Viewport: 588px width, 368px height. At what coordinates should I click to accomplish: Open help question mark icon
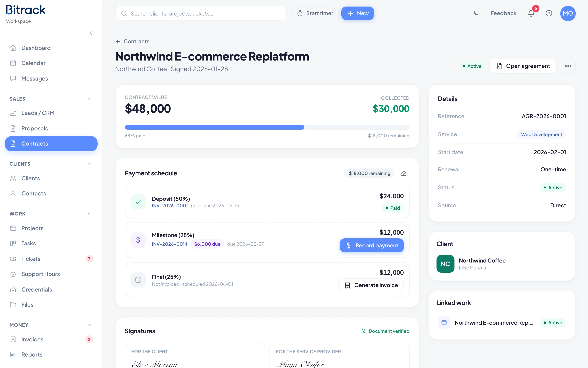(549, 13)
